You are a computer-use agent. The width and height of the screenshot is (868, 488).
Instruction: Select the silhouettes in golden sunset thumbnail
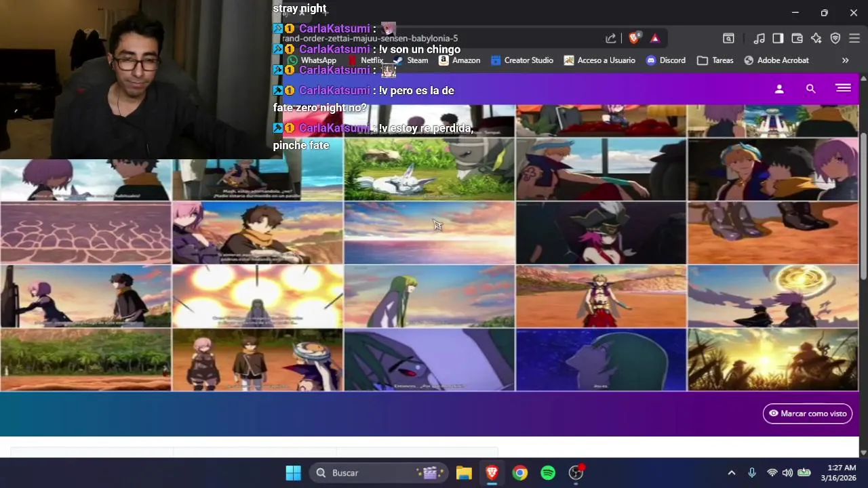773,360
